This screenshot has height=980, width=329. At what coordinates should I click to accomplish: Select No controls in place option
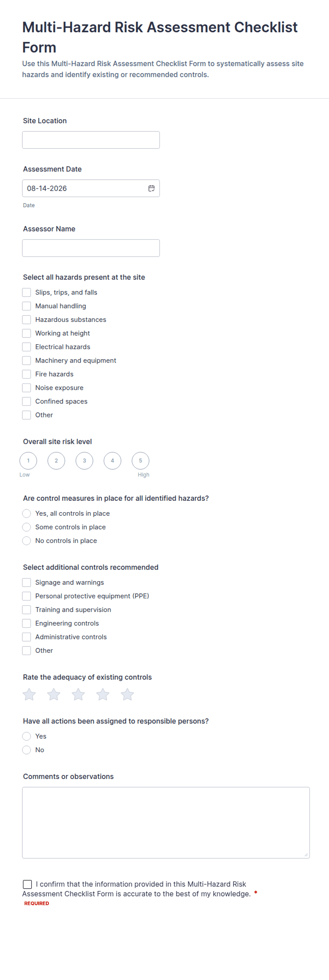pos(27,541)
